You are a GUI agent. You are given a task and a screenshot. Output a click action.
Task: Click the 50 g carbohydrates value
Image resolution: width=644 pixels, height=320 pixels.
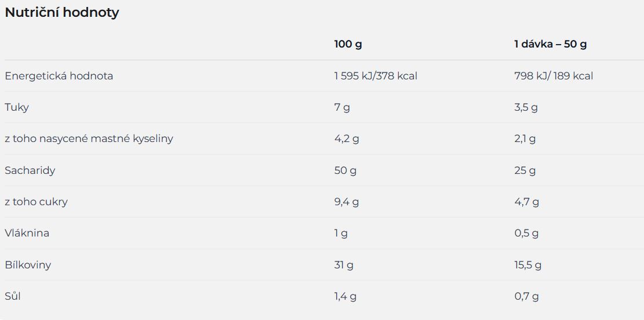(345, 170)
